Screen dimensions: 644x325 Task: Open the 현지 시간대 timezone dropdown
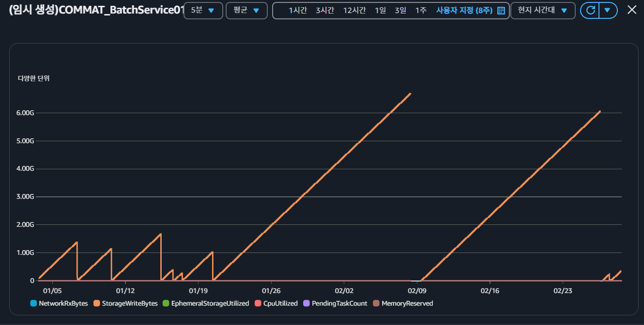point(542,11)
